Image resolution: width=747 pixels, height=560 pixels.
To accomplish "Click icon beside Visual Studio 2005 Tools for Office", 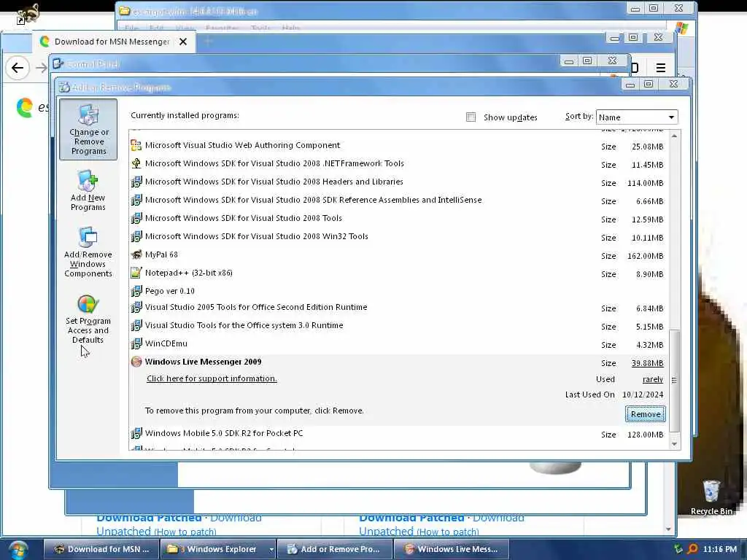I will [x=136, y=307].
